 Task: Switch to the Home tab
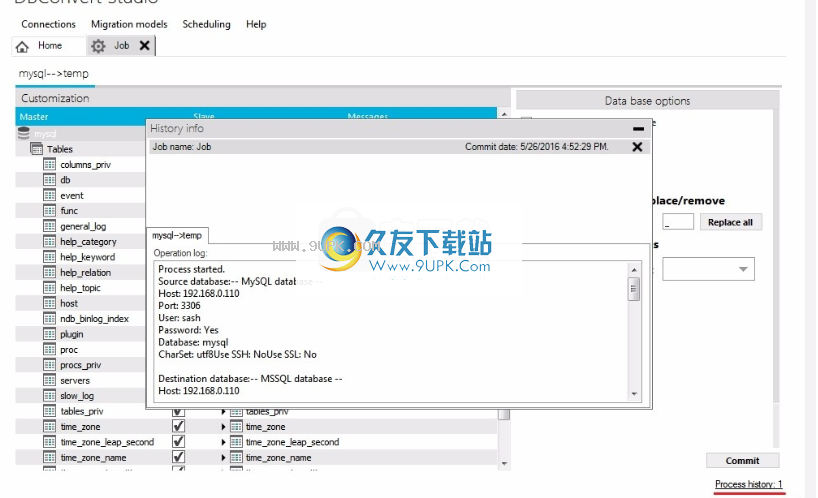(x=49, y=46)
